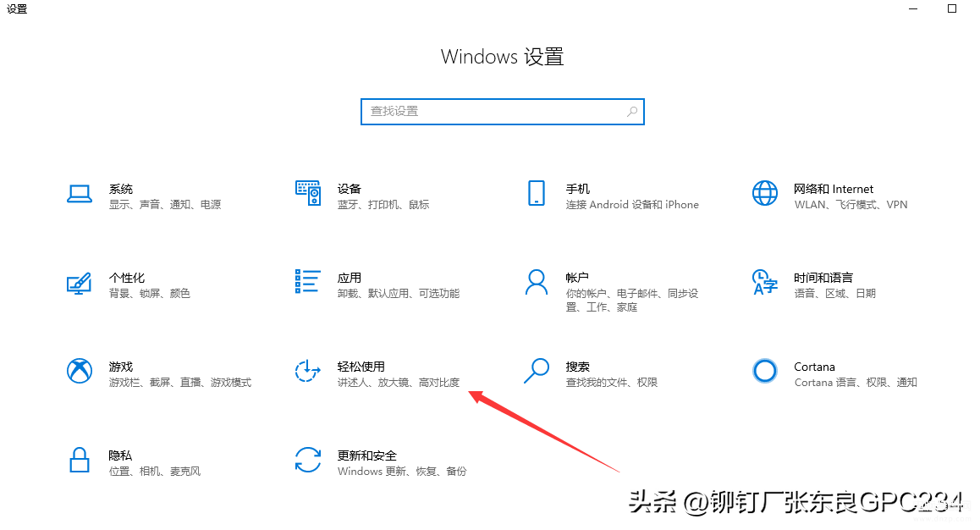Open the 网络和 Internet category label
Image resolution: width=980 pixels, height=530 pixels.
833,190
